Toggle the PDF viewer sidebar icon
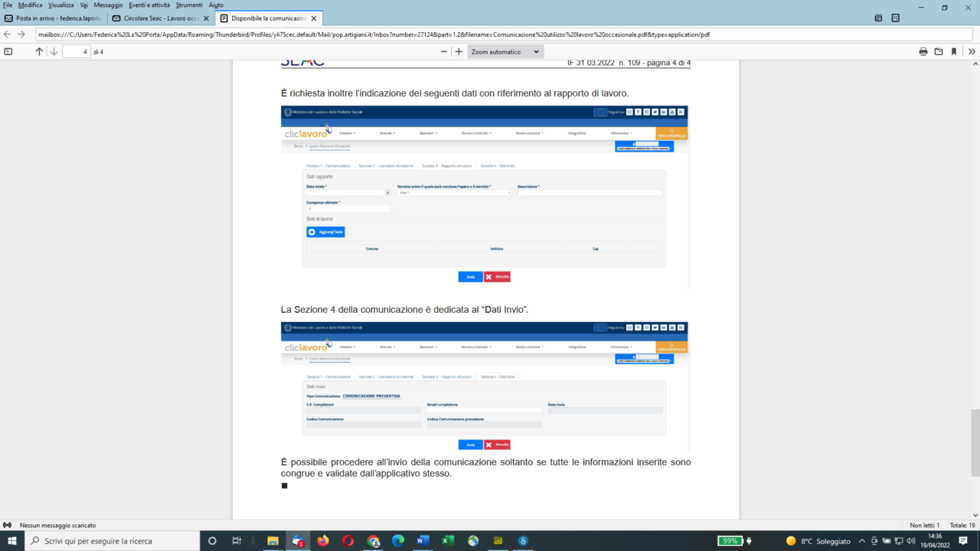 point(8,52)
